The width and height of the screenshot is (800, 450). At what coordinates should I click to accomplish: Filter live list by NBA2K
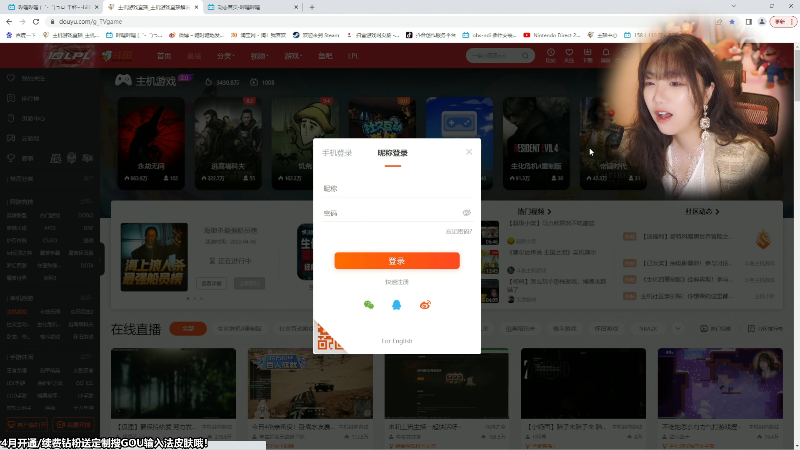(648, 329)
